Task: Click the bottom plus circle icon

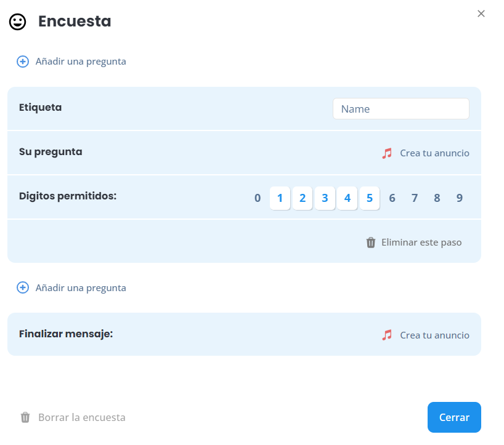Action: 23,287
